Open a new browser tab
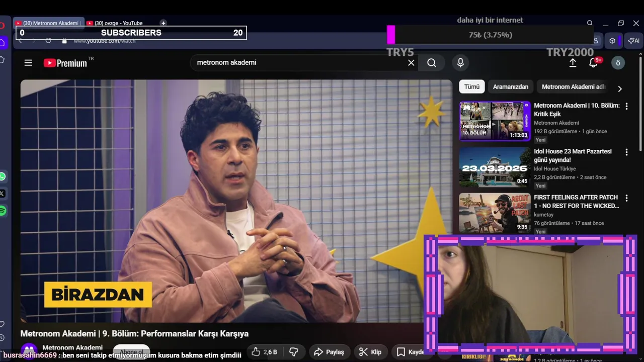This screenshot has height=362, width=644. click(163, 23)
